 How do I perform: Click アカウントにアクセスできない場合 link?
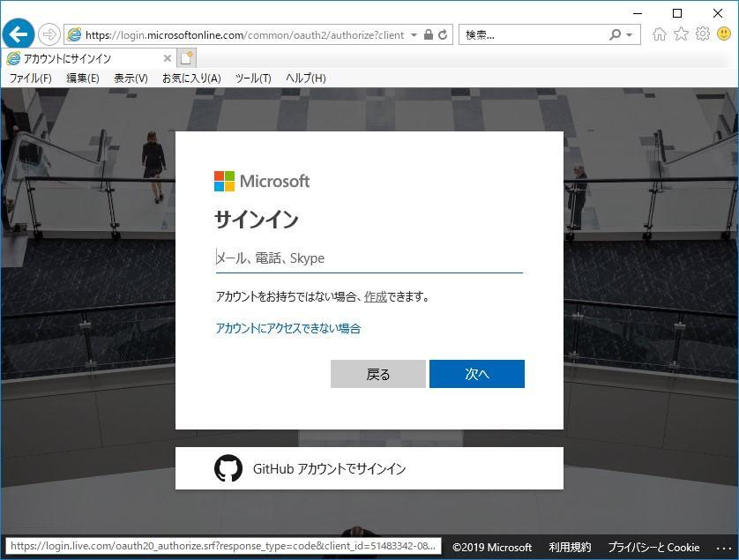click(x=288, y=328)
